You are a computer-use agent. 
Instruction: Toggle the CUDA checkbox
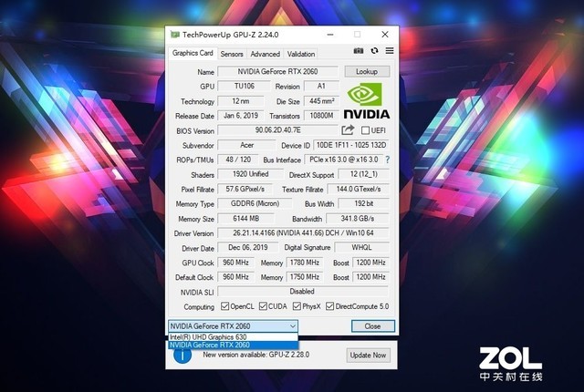263,306
